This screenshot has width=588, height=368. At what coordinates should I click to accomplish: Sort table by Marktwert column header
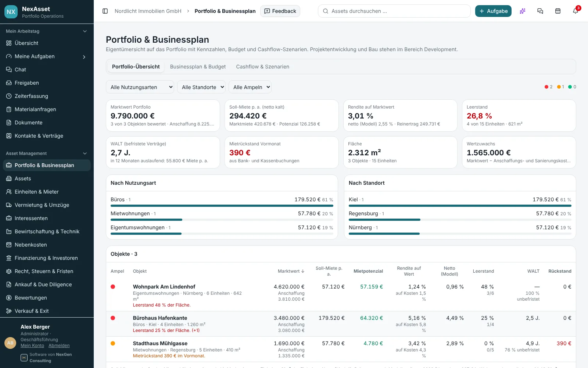click(x=291, y=271)
